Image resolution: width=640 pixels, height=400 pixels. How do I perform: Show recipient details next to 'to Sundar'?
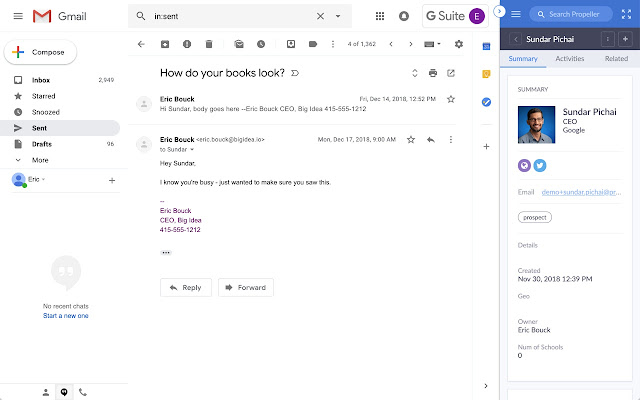[192, 149]
